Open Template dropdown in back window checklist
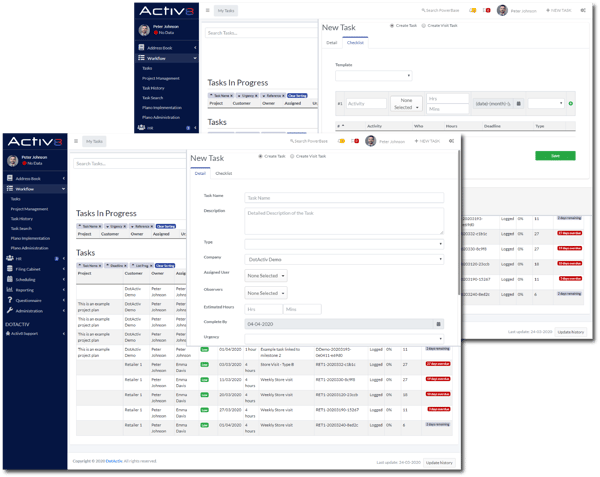 (373, 75)
